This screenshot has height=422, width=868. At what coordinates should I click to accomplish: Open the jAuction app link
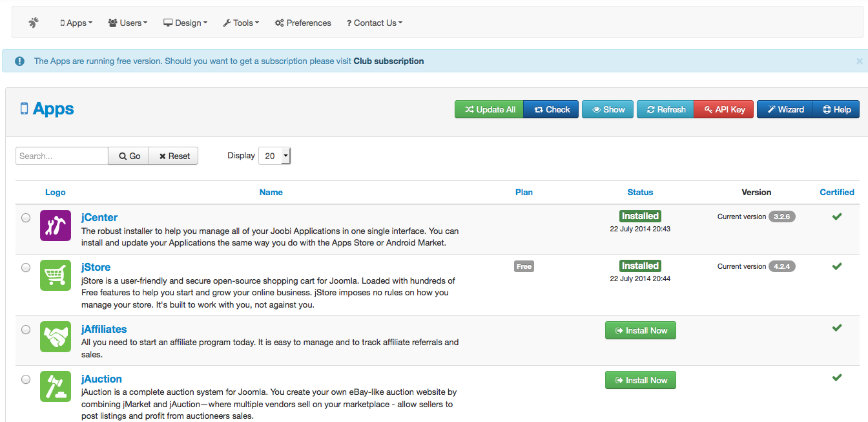click(x=101, y=379)
